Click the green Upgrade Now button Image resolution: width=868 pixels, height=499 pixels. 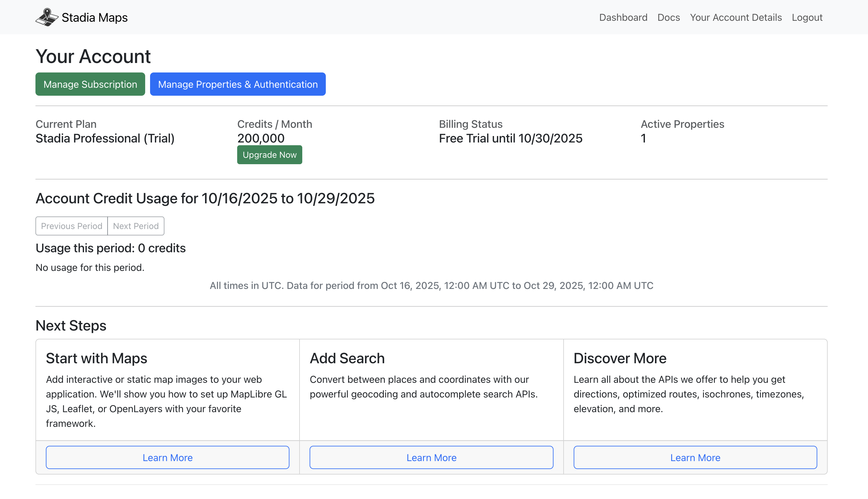[x=270, y=155]
